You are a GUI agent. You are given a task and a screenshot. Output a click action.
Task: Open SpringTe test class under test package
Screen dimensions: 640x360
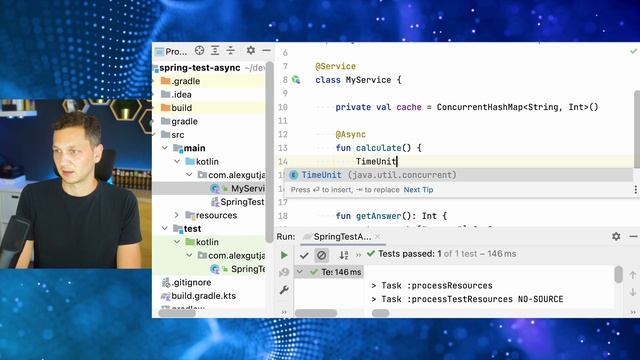tap(237, 269)
